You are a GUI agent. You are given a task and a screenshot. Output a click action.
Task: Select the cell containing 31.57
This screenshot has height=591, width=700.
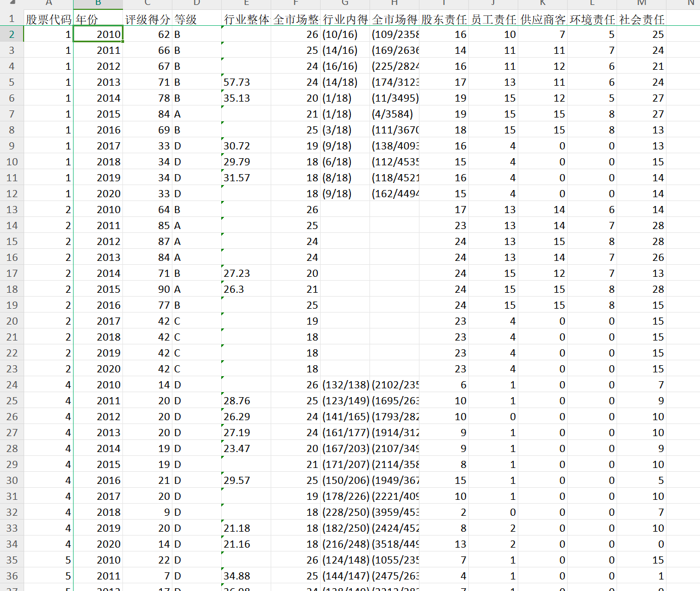coord(246,177)
